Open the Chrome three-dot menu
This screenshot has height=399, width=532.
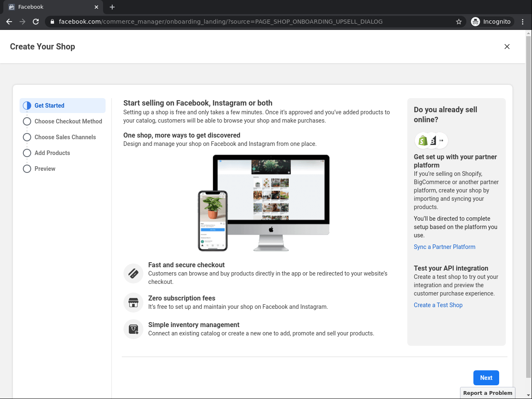pyautogui.click(x=523, y=22)
